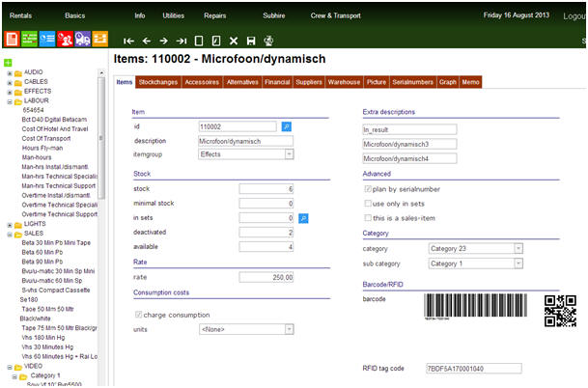Image resolution: width=588 pixels, height=388 pixels.
Task: Open the itemgroup dropdown
Action: tap(246, 154)
